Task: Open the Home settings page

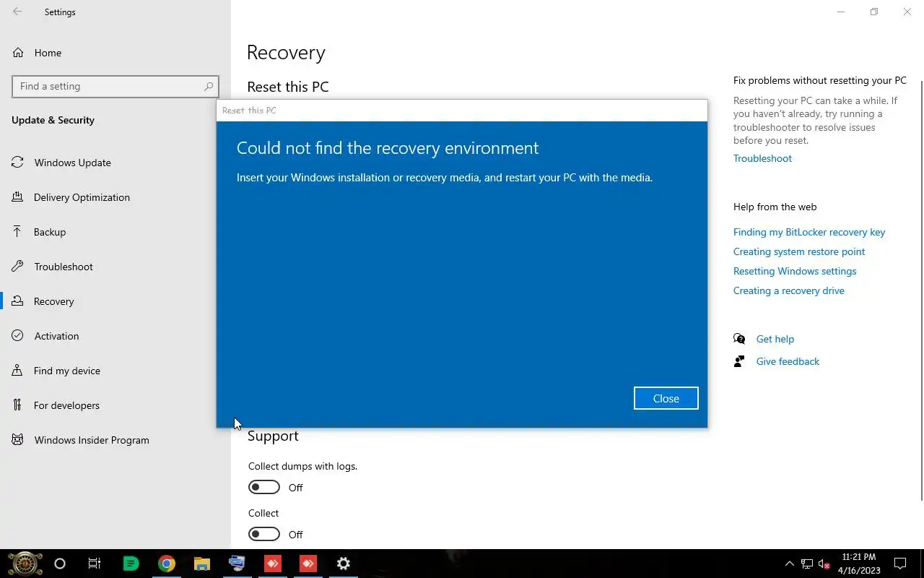Action: (x=48, y=53)
